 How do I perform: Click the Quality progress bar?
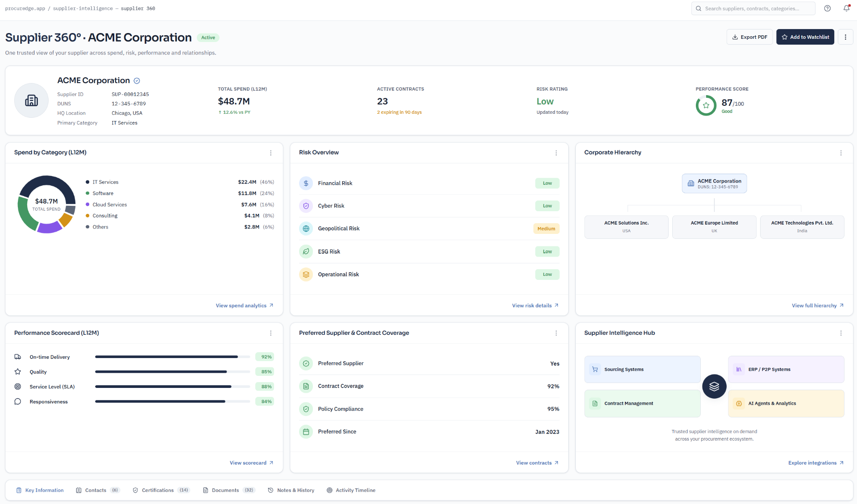172,371
